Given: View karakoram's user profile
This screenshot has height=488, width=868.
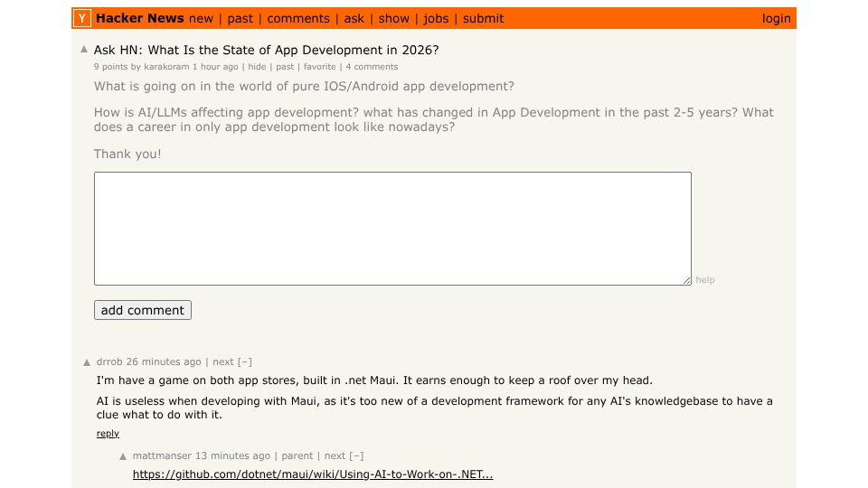Looking at the screenshot, I should coord(166,67).
